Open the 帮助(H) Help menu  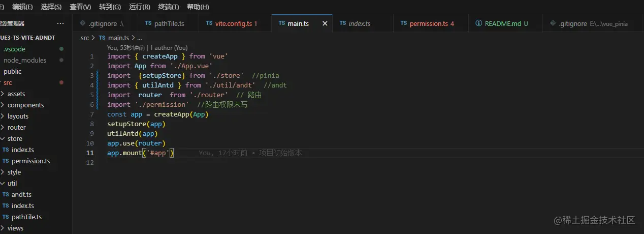pyautogui.click(x=198, y=7)
